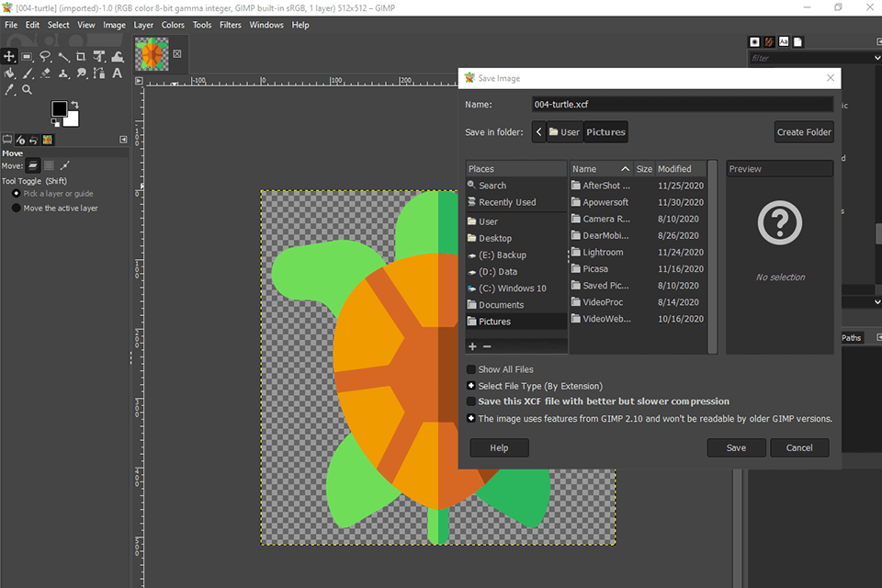
Task: Choose the Bucket Fill tool
Action: click(x=9, y=73)
